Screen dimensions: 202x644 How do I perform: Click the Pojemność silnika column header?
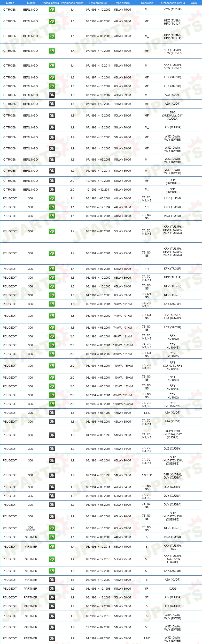(72, 3)
